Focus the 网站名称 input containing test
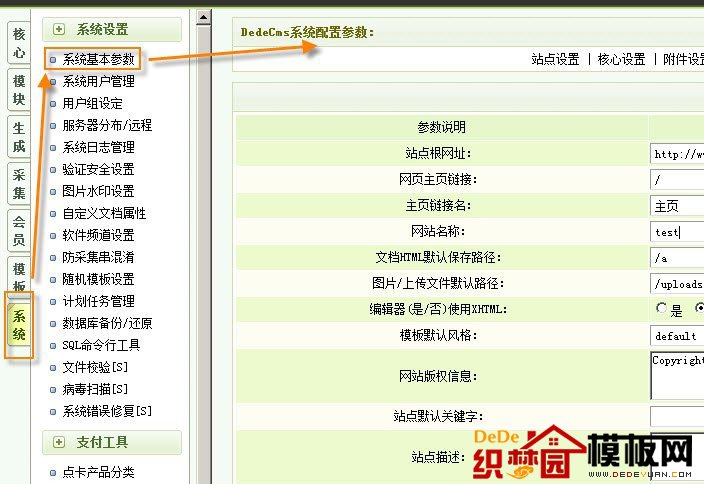 click(677, 232)
